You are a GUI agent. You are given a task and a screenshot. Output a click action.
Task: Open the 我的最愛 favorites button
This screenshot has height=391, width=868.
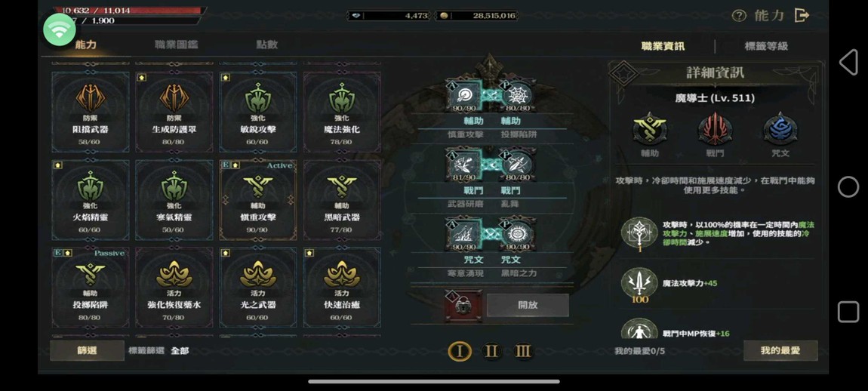780,350
